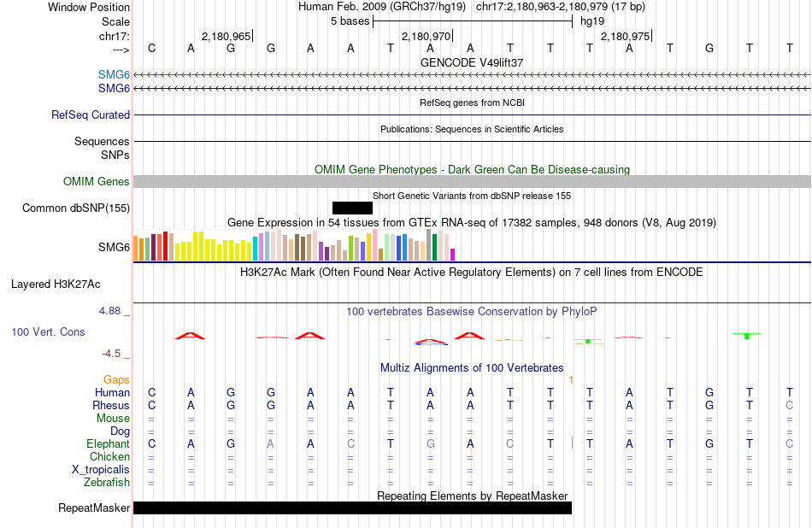Click Multiz Alignments of 100 Vertebrates title
The image size is (812, 528).
point(472,368)
